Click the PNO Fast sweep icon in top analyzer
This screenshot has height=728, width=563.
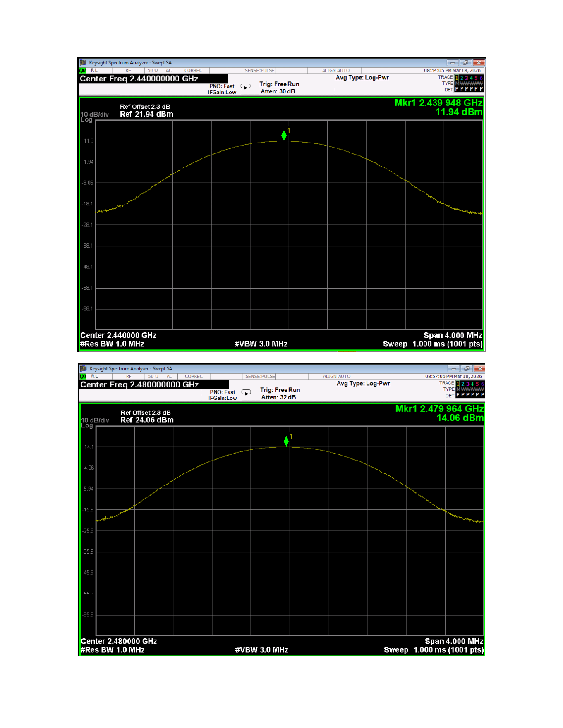click(245, 86)
